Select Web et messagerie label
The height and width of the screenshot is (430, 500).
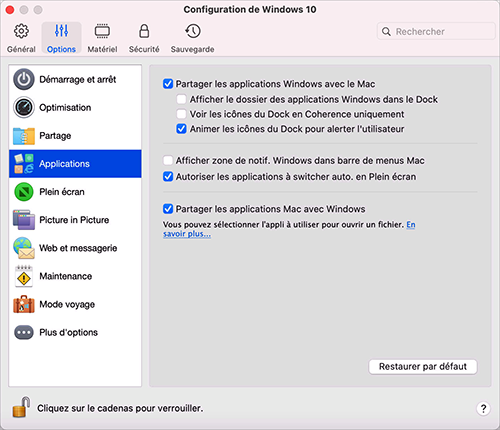tap(78, 248)
